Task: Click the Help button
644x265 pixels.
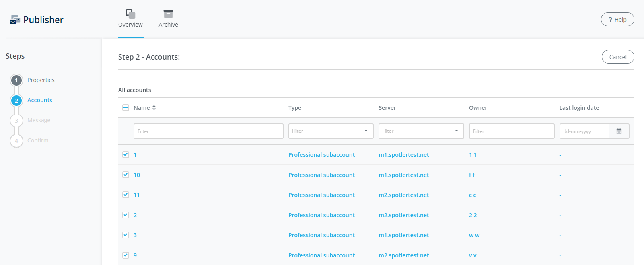Action: (617, 19)
